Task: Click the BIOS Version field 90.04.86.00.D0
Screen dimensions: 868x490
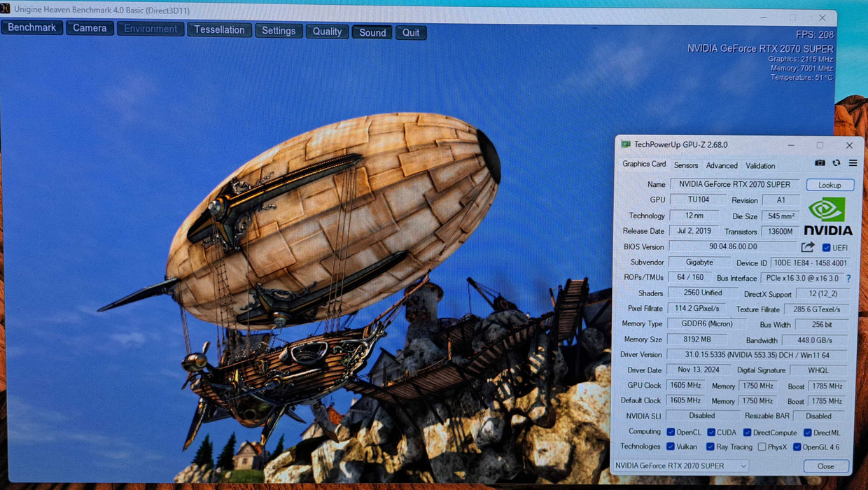Action: point(733,246)
